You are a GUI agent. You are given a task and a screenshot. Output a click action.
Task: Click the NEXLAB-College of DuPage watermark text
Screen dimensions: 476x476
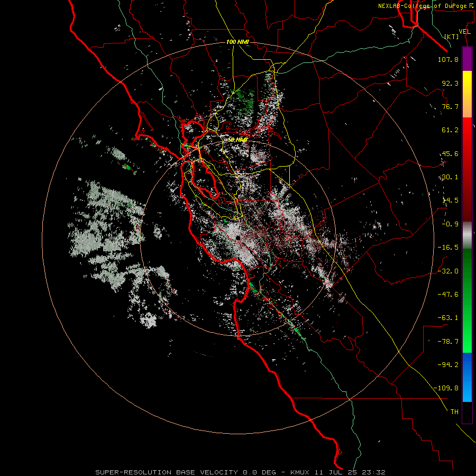[426, 6]
